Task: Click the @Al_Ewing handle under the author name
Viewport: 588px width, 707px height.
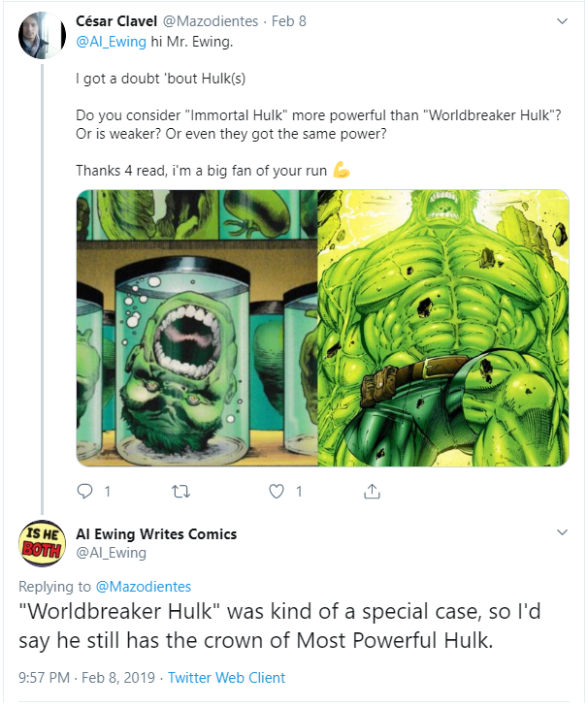Action: pyautogui.click(x=111, y=553)
